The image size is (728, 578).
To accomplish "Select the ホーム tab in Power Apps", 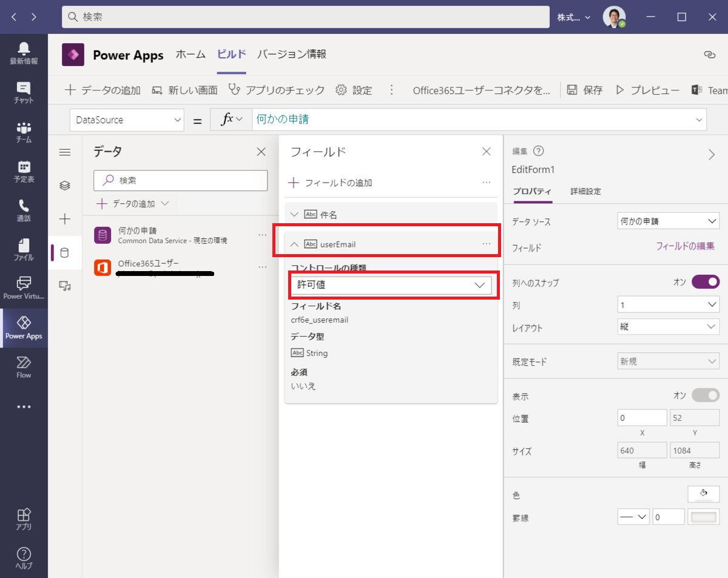I will pos(190,54).
